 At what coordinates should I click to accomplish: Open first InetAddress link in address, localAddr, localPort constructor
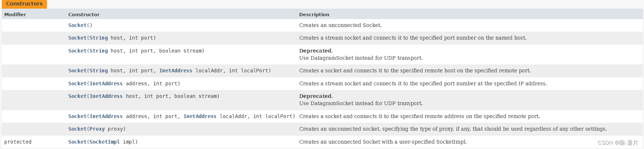106,116
